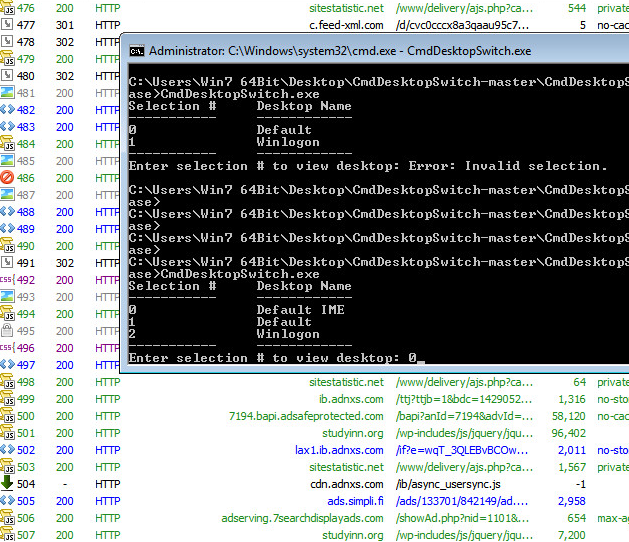Click the lock icon on session 495
Image resolution: width=629 pixels, height=542 pixels.
[x=6, y=331]
